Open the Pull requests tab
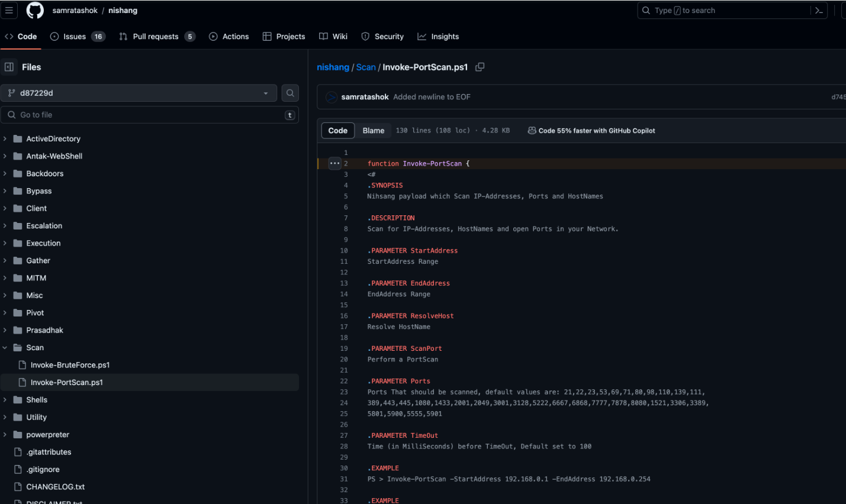Viewport: 846px width, 504px height. coord(157,37)
